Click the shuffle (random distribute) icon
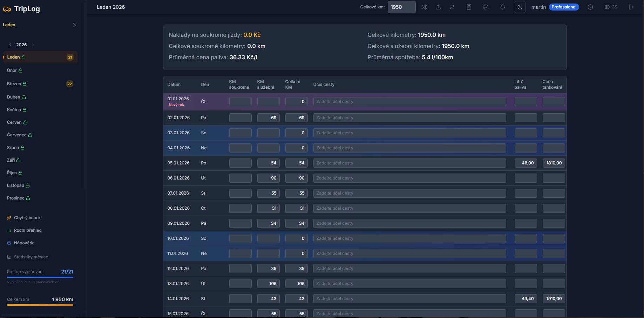The image size is (644, 318). 424,7
